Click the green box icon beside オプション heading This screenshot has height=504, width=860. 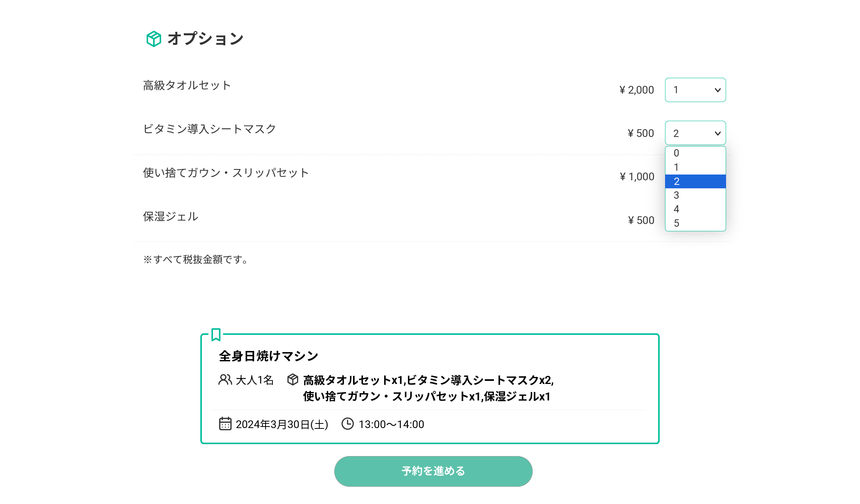tap(154, 39)
